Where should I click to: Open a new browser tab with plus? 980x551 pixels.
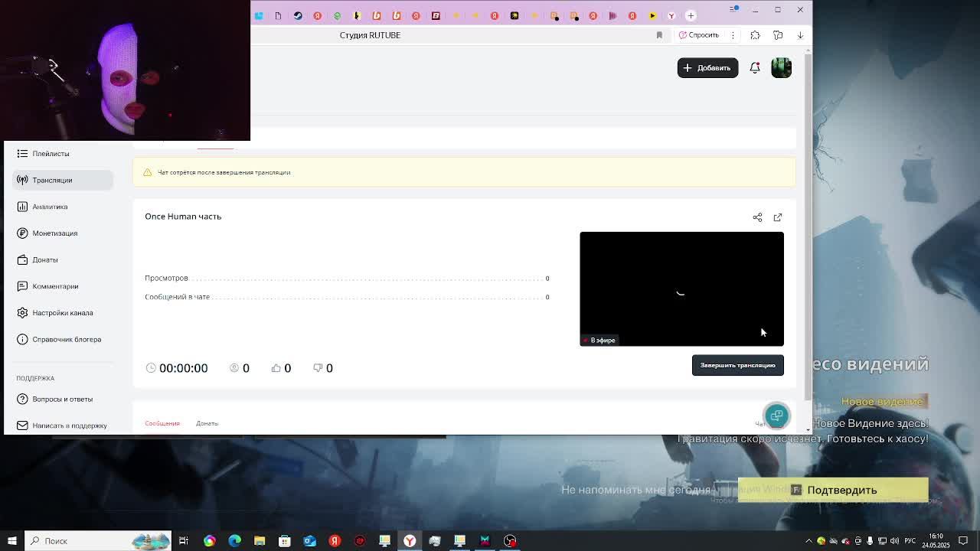tap(691, 15)
